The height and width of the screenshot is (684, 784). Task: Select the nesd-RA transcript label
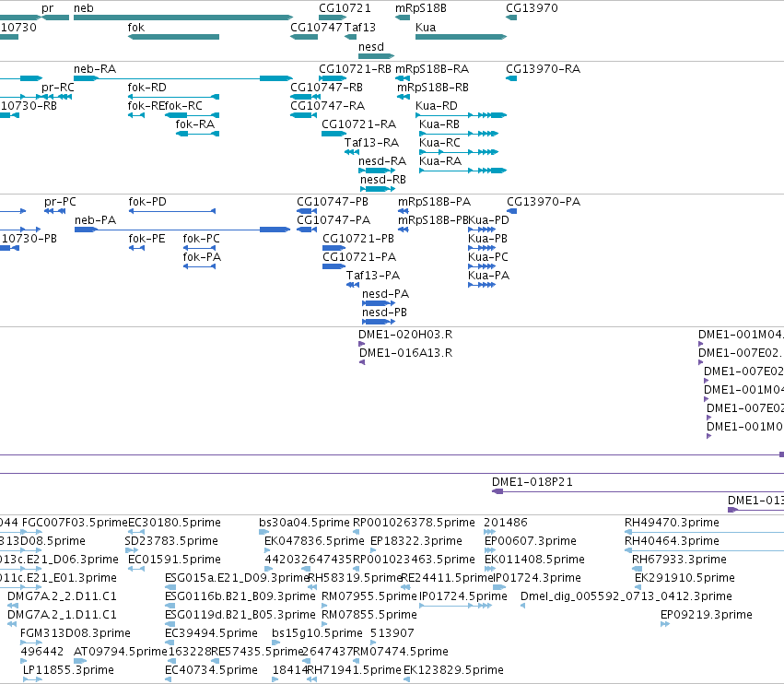pyautogui.click(x=382, y=161)
